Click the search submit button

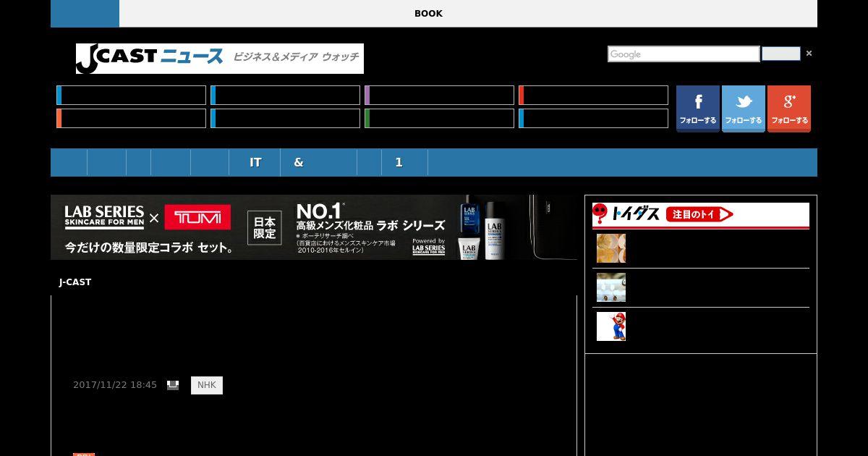coord(781,54)
